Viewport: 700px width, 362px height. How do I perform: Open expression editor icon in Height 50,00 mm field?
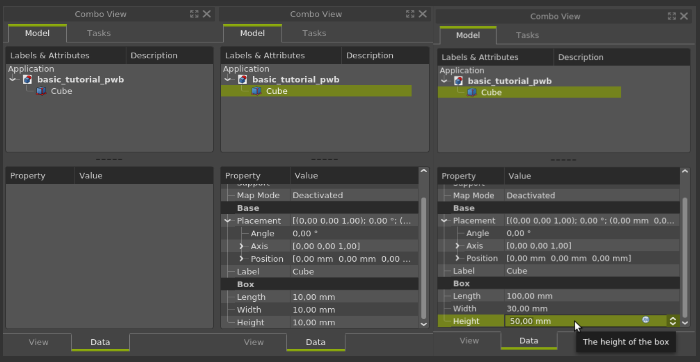[646, 320]
